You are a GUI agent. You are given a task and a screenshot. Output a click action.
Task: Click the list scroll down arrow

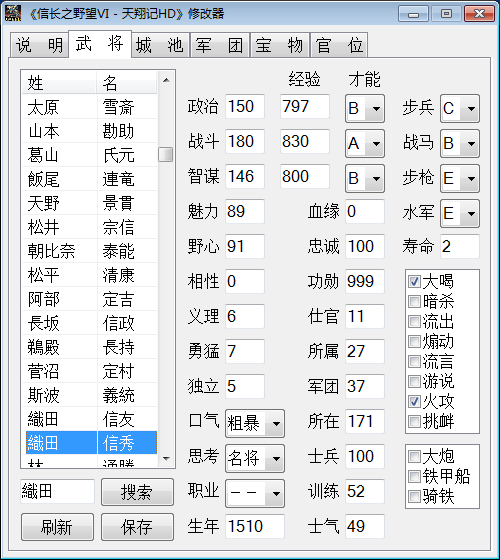pos(166,458)
